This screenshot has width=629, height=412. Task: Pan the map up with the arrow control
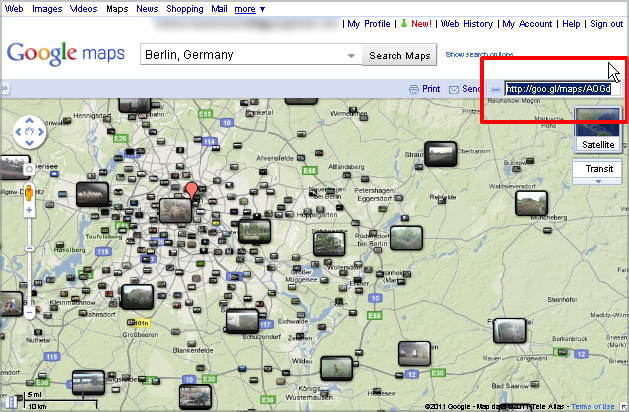coord(29,120)
